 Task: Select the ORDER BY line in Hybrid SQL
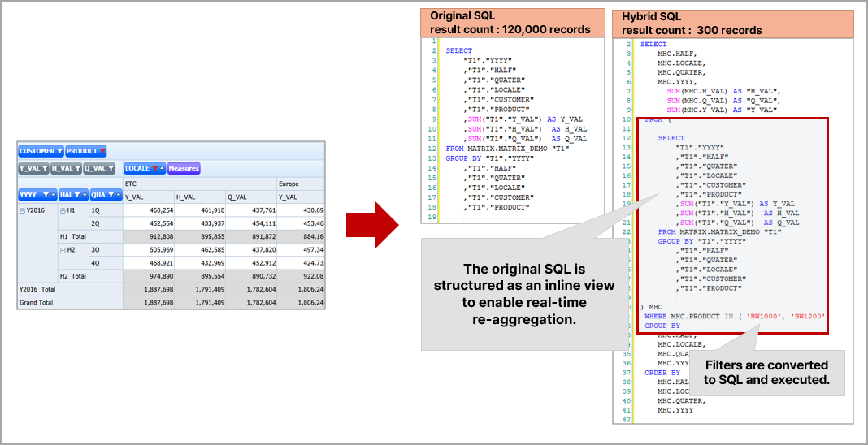[662, 373]
